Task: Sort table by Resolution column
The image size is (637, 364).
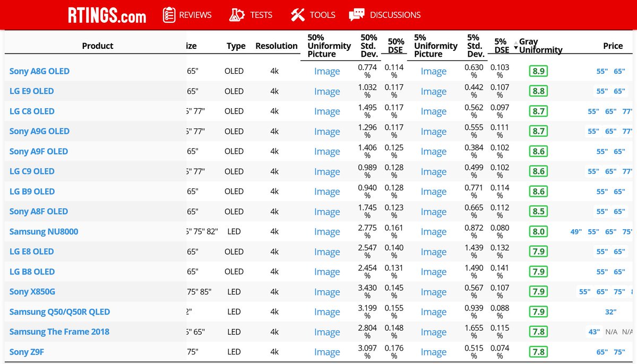Action: (277, 46)
